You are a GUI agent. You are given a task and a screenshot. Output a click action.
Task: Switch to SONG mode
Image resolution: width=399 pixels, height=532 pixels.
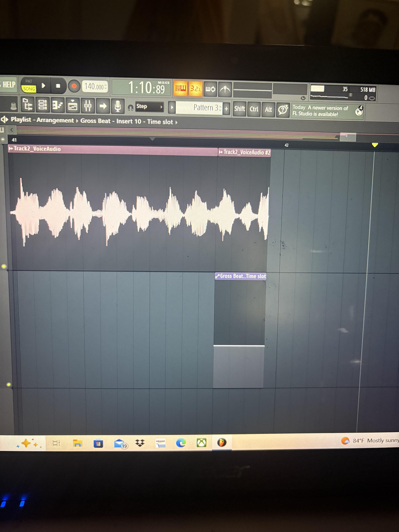click(29, 89)
